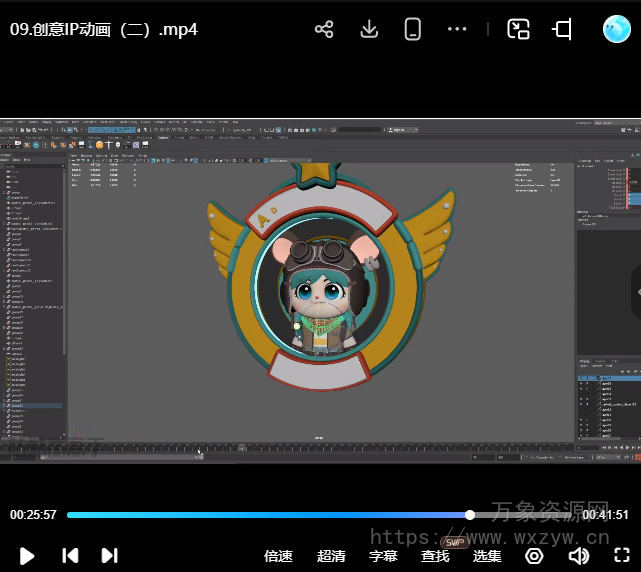Open the 选集 episode list
The width and height of the screenshot is (641, 572).
pyautogui.click(x=487, y=556)
